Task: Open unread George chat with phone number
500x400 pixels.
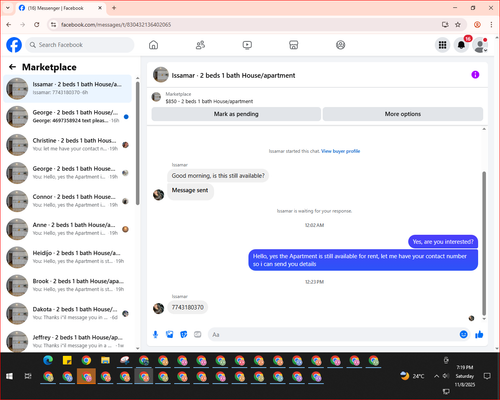Action: click(x=68, y=117)
